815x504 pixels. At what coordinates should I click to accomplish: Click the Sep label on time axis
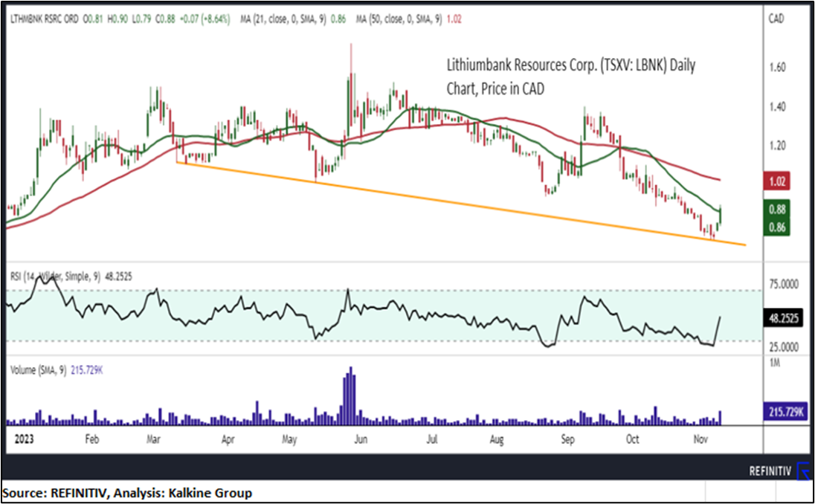pos(567,439)
